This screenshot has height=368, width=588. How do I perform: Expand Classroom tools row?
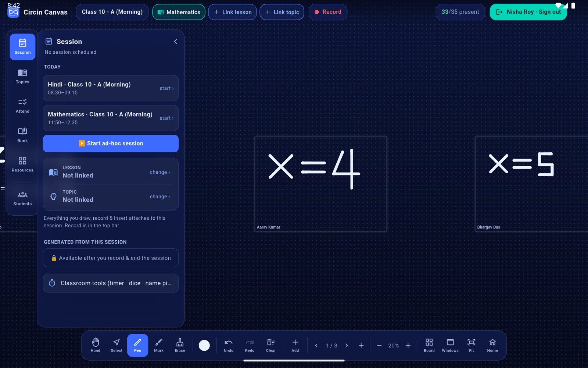coord(111,283)
